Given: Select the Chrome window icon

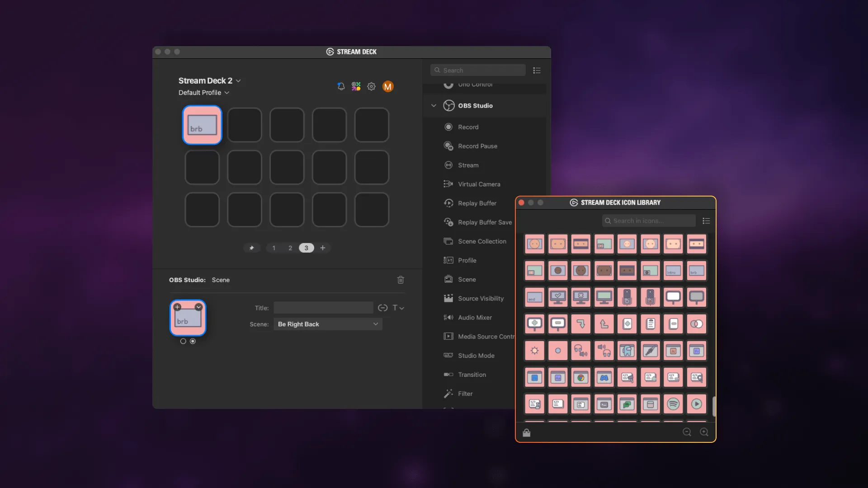Looking at the screenshot, I should coord(581,377).
